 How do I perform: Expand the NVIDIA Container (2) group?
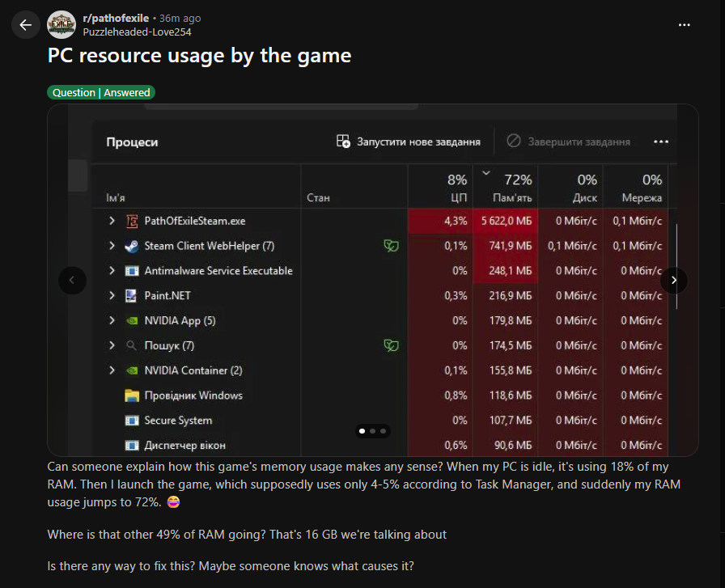point(112,370)
